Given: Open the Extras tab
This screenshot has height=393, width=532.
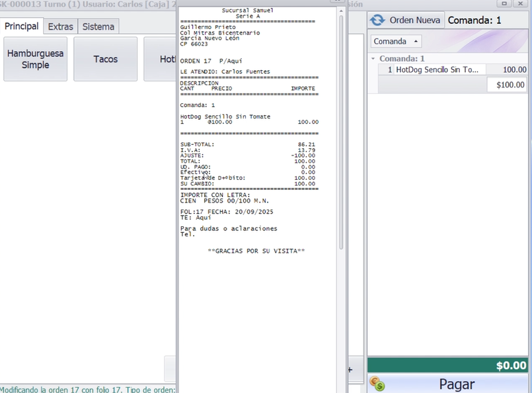Looking at the screenshot, I should pos(61,26).
